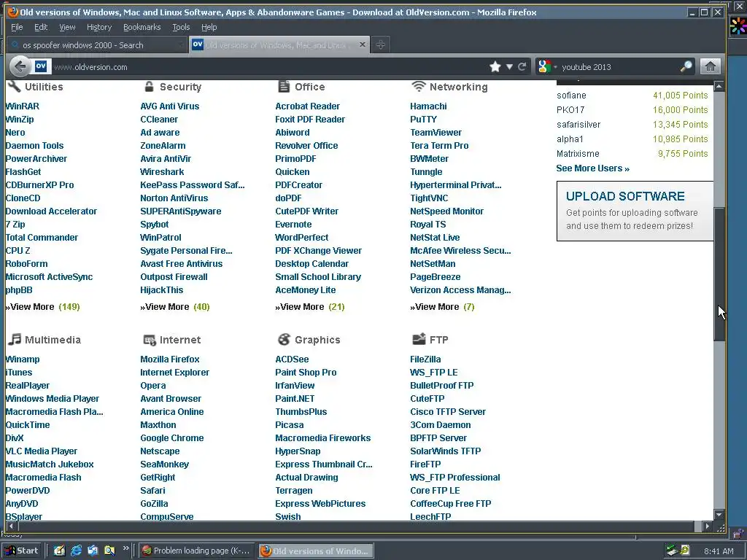Expand Security with View More (40)
Image resolution: width=747 pixels, height=560 pixels.
(x=175, y=307)
